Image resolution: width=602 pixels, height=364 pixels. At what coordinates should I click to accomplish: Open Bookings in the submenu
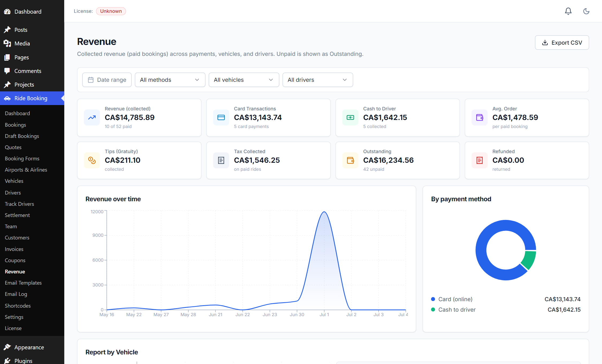point(16,125)
